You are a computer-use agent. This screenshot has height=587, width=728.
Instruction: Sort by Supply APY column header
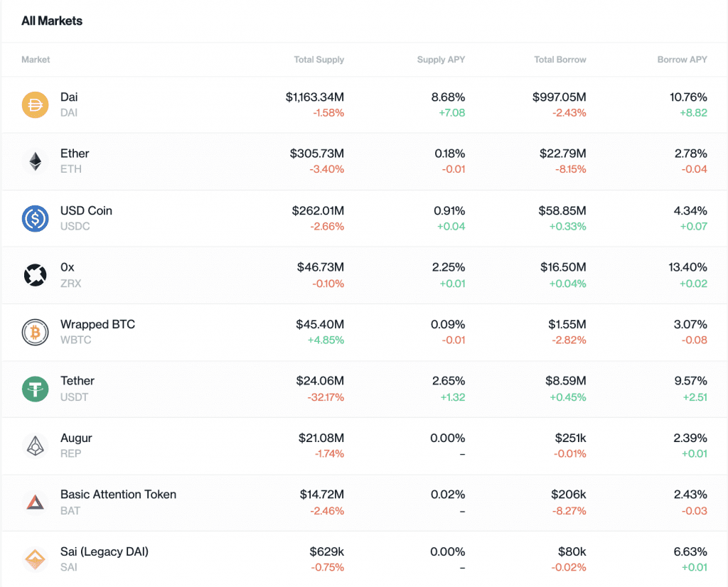click(441, 60)
